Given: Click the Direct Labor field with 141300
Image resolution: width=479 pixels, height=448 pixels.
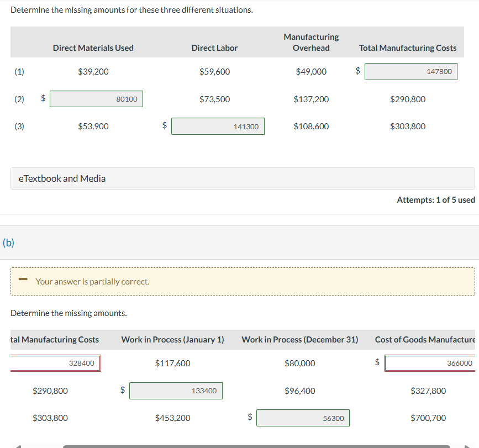Looking at the screenshot, I should click(218, 127).
